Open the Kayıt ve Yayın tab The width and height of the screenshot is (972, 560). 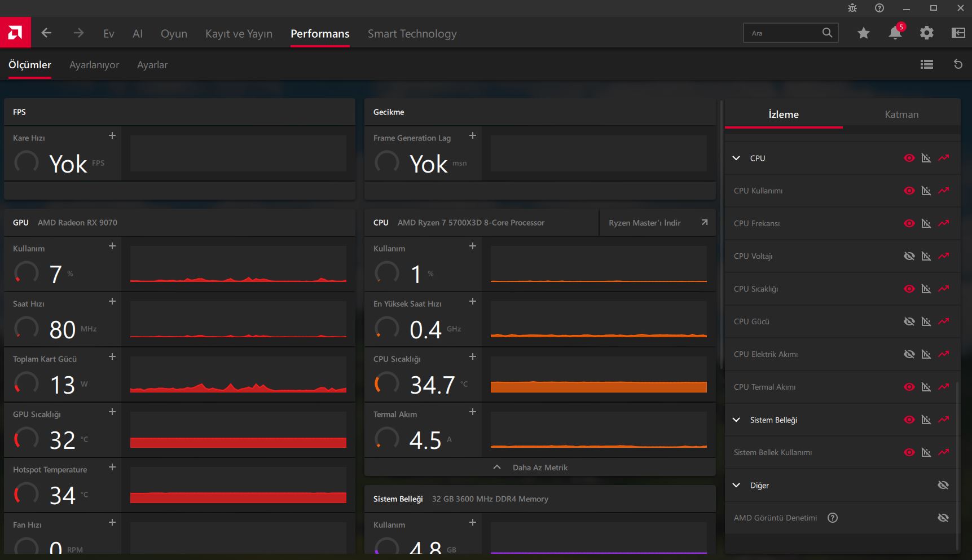[x=239, y=34]
